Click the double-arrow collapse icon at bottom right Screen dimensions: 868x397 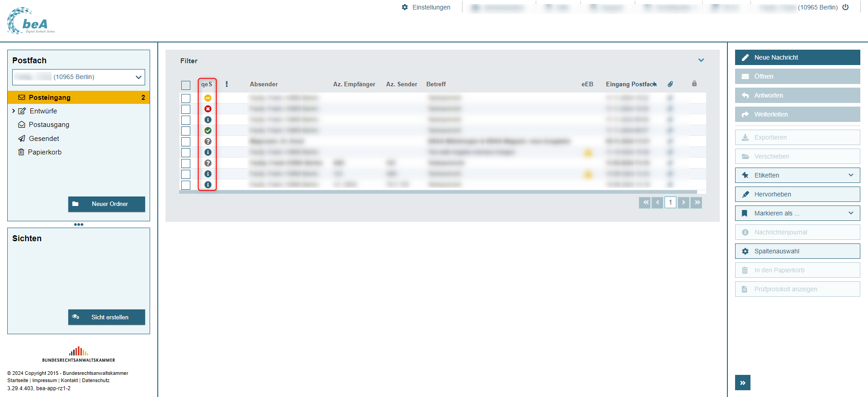[742, 383]
